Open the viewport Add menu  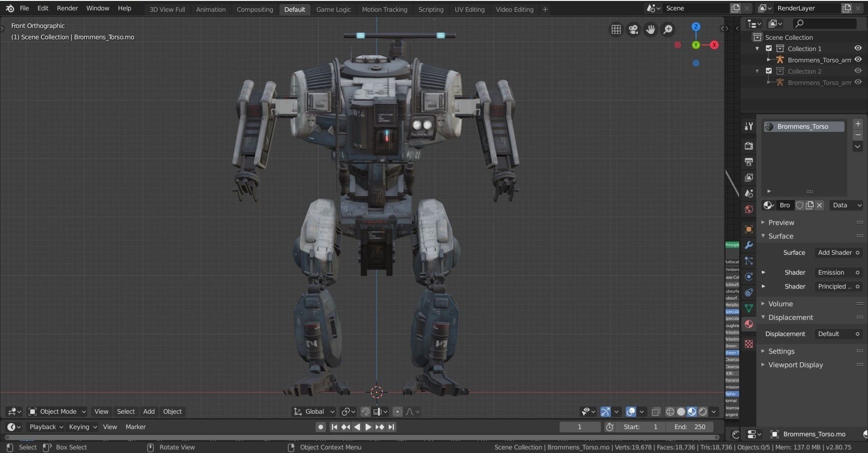point(149,411)
